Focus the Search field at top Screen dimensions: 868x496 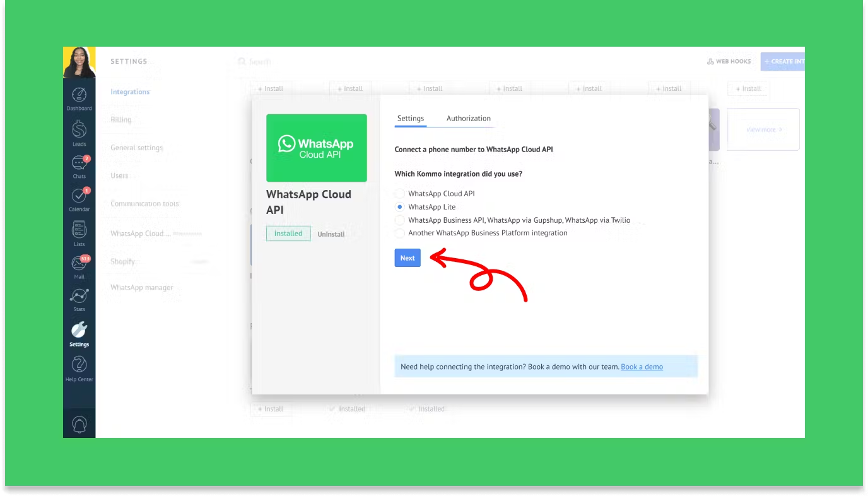pyautogui.click(x=254, y=62)
